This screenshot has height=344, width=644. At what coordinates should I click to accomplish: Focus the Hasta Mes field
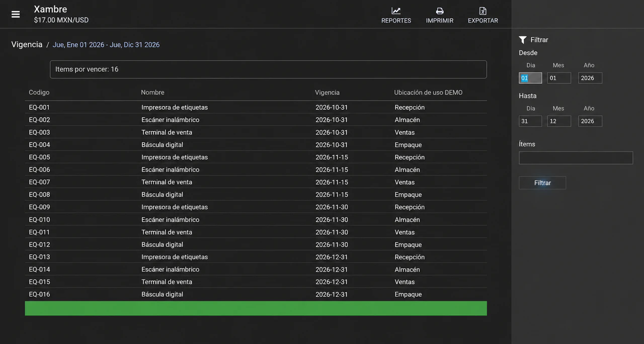pyautogui.click(x=559, y=121)
